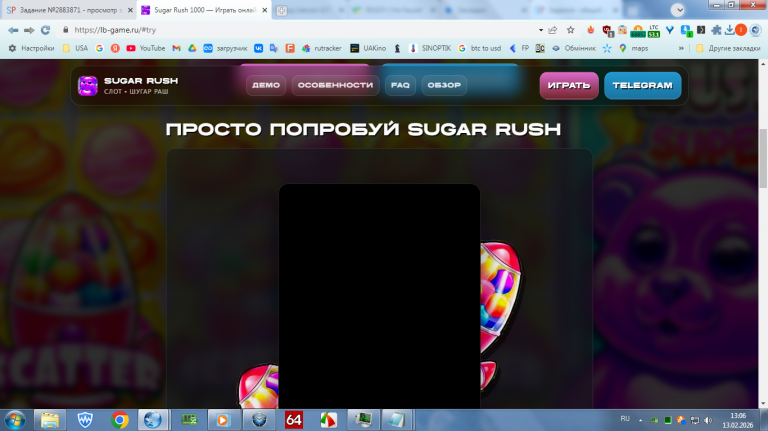Close the Задание №2883871 tab
This screenshot has height=431, width=768.
pos(130,10)
